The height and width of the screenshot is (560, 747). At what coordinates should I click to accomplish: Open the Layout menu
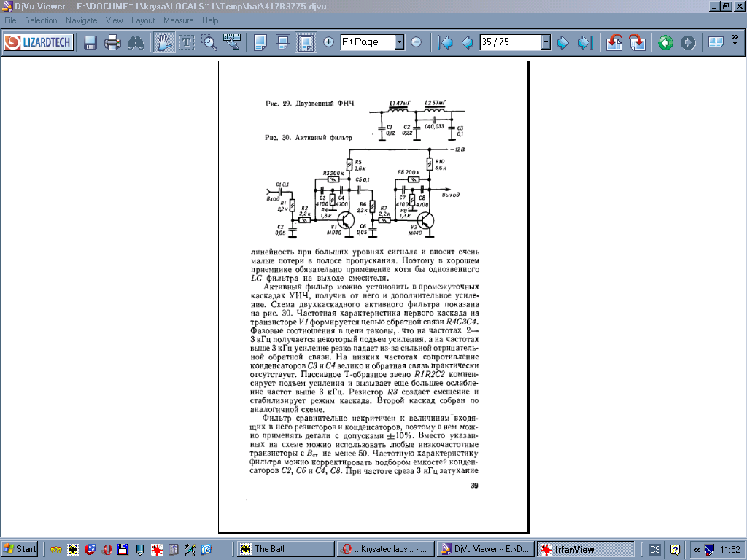point(143,20)
